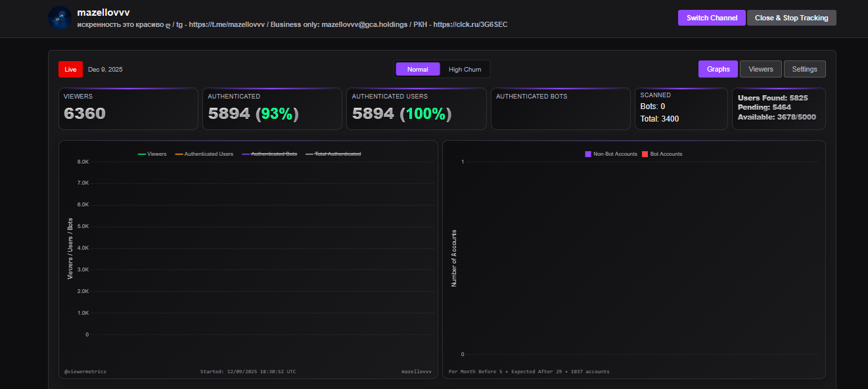Toggle Non-Bot Accounts legend entry

(611, 154)
